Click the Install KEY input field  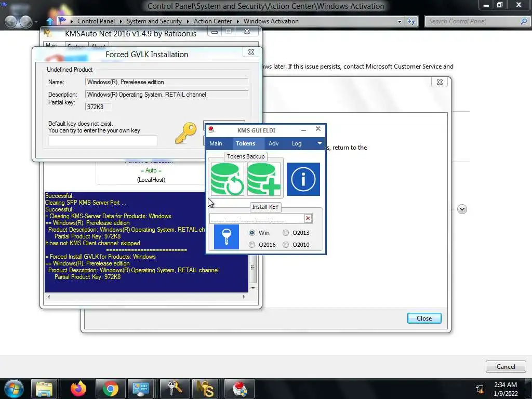(257, 219)
